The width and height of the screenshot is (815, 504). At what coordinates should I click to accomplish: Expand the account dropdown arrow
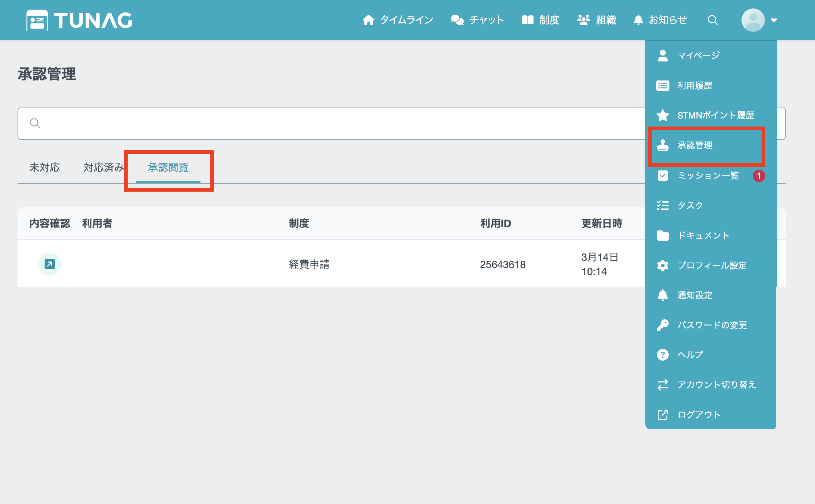click(774, 20)
